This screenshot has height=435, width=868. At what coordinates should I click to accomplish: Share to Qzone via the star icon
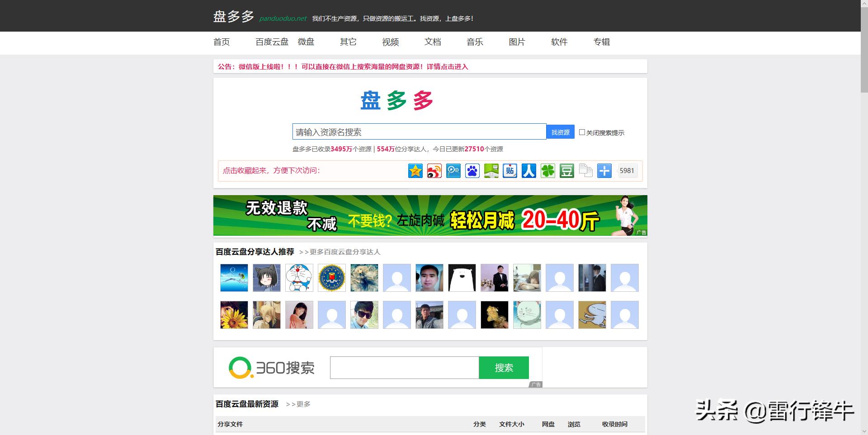point(415,171)
